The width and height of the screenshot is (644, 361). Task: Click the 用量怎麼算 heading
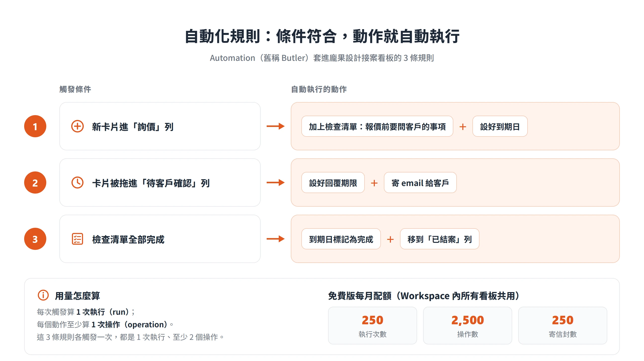77,296
